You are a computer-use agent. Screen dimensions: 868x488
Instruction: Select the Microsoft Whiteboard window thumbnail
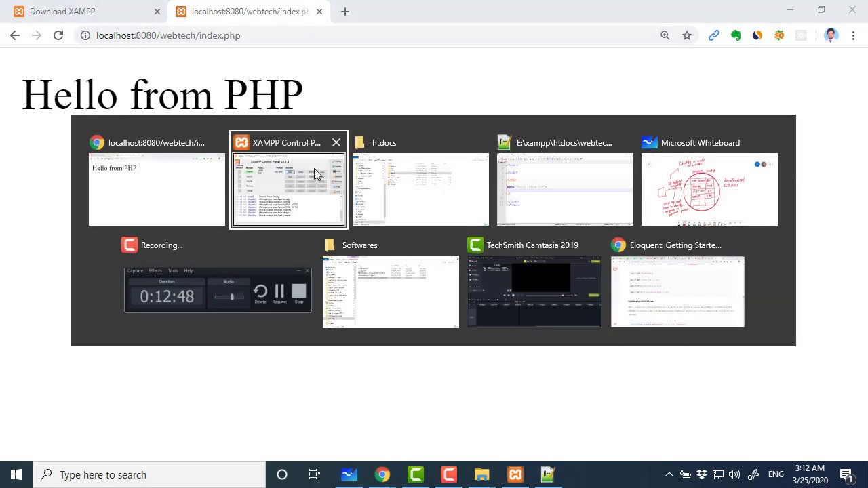click(x=709, y=189)
